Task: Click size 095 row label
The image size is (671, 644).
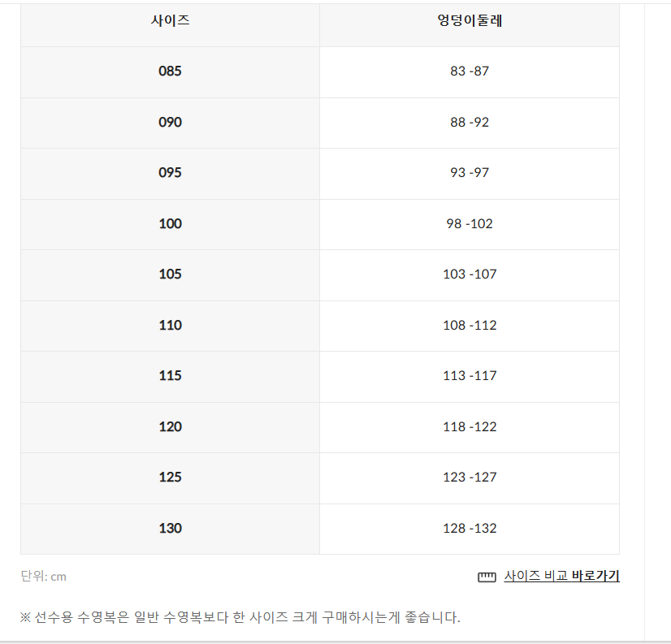Action: point(171,173)
